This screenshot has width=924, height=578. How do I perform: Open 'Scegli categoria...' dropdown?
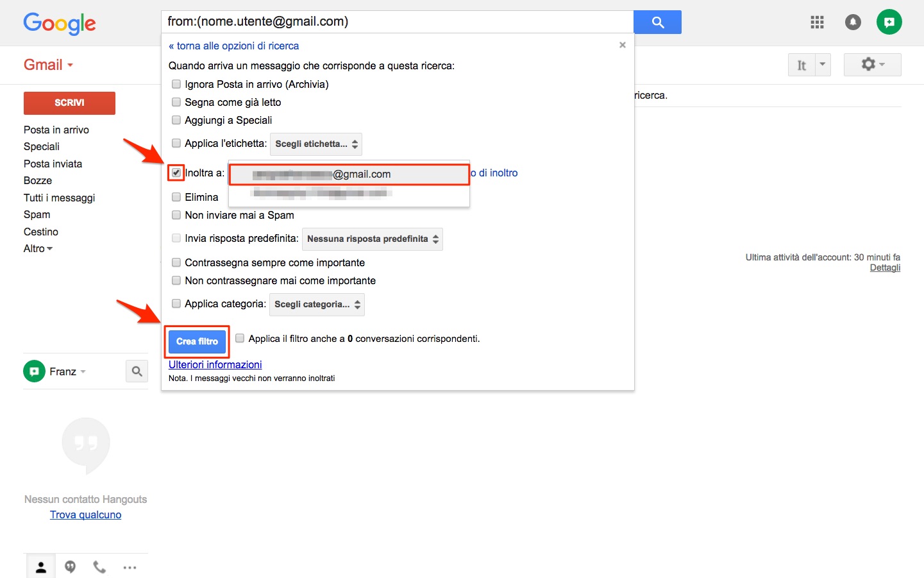(317, 304)
